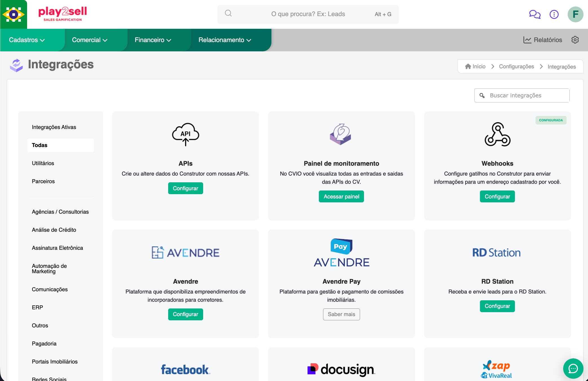Select Análise de Crédito category
The height and width of the screenshot is (381, 588).
(x=60, y=230)
